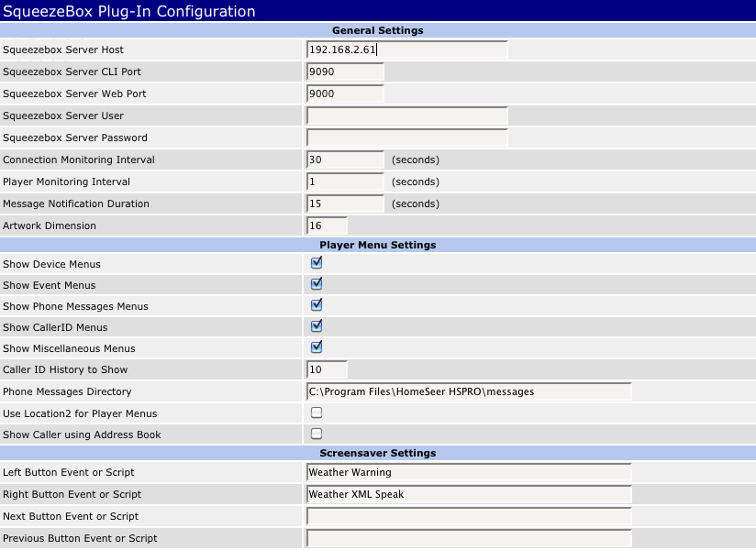
Task: Toggle Show Phone Messages Menus checkbox
Action: [x=317, y=305]
